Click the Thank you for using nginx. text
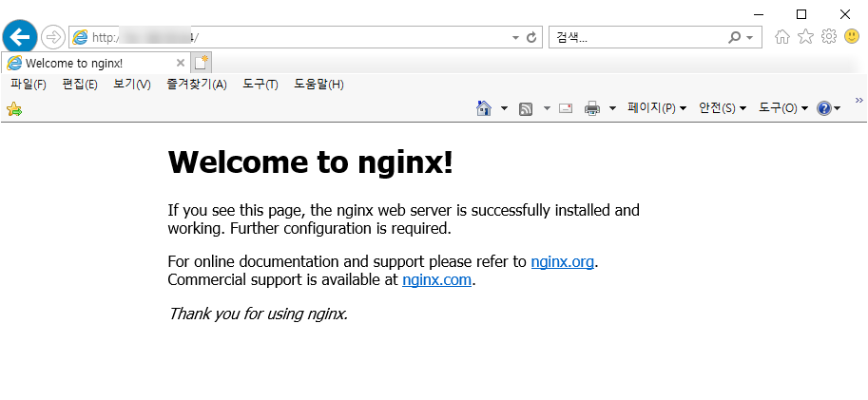 [258, 314]
